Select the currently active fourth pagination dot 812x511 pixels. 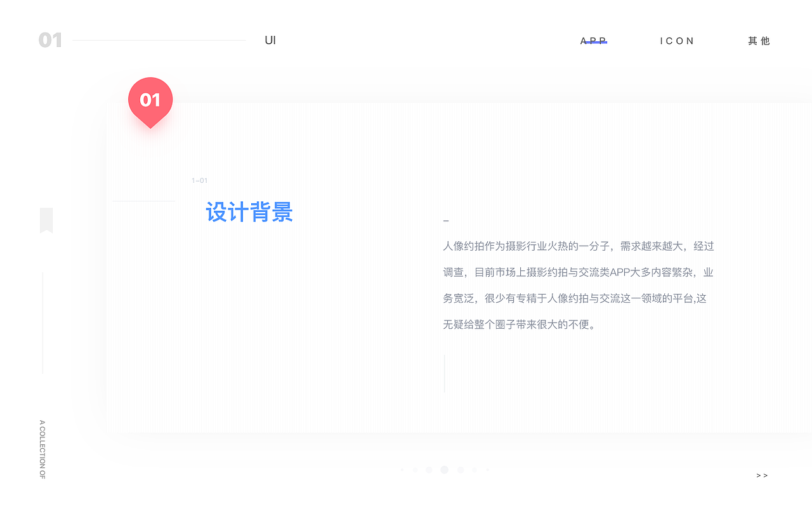pos(444,470)
